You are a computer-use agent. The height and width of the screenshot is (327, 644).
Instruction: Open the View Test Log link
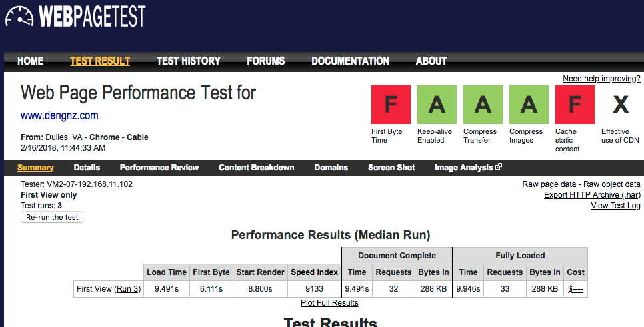(x=615, y=206)
